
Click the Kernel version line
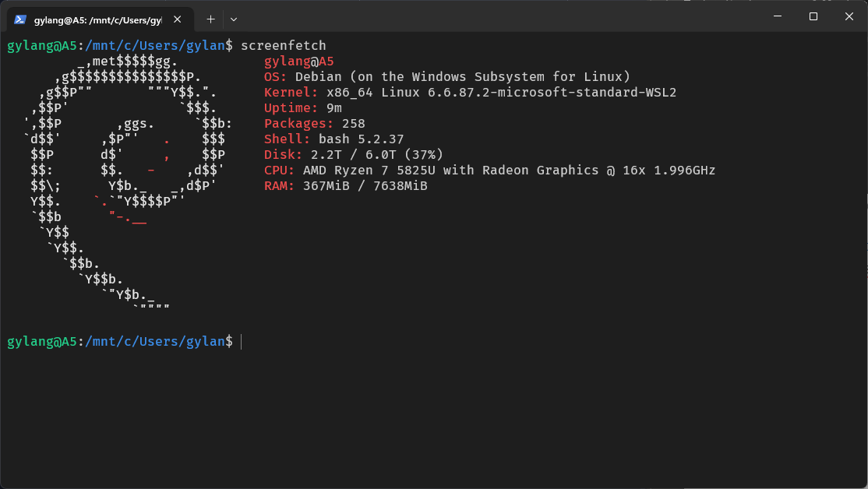point(470,93)
